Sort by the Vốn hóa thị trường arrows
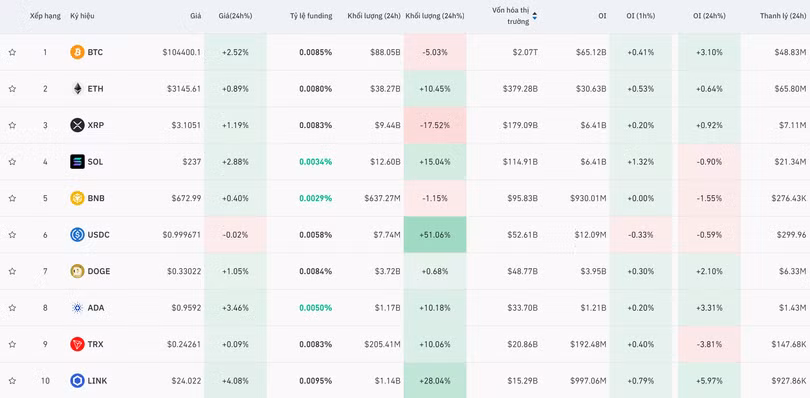 point(535,16)
